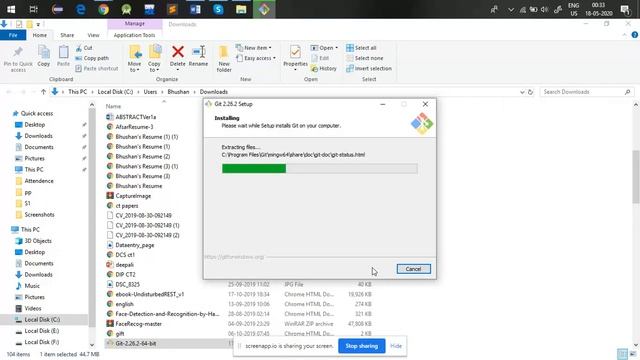Show hidden system tray icons chevron
640x360 pixels.
coord(511,9)
